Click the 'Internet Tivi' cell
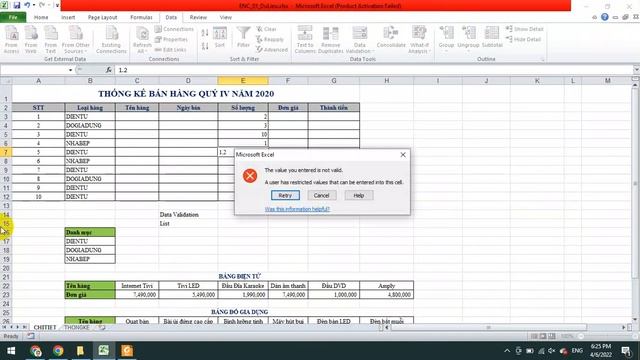 pyautogui.click(x=137, y=286)
